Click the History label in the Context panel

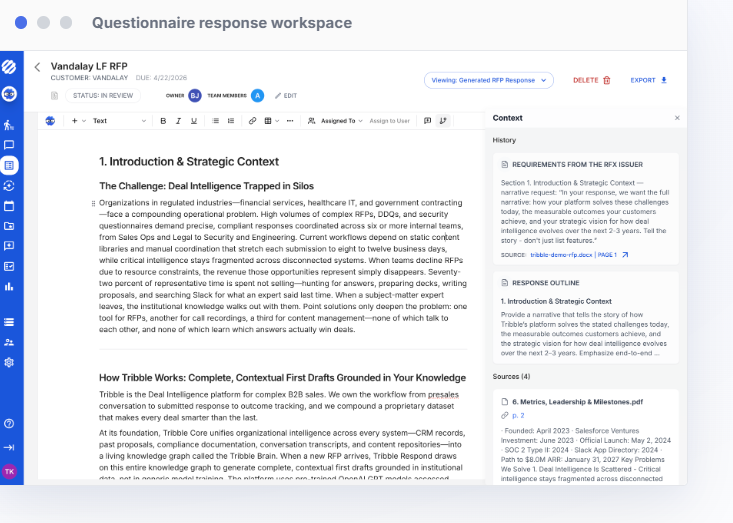click(x=504, y=140)
